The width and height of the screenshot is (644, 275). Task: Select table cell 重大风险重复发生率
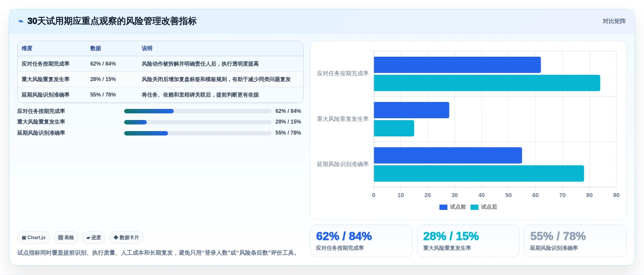[x=46, y=79]
